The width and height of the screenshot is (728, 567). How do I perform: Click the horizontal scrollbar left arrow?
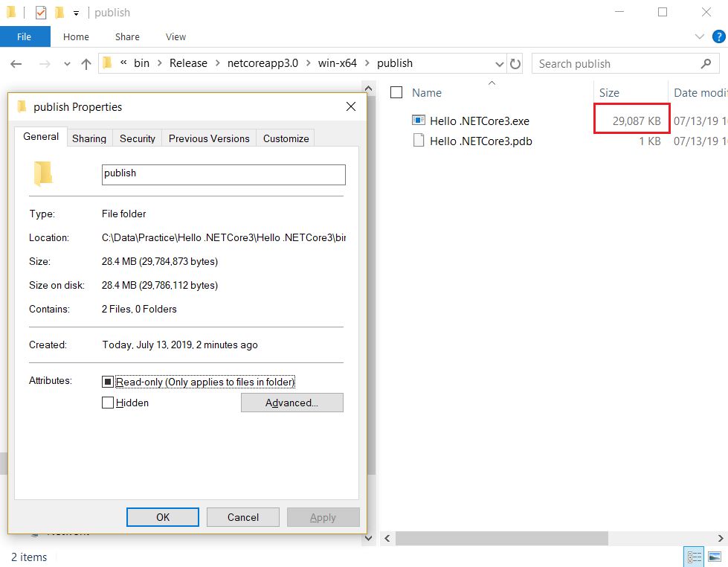point(387,538)
